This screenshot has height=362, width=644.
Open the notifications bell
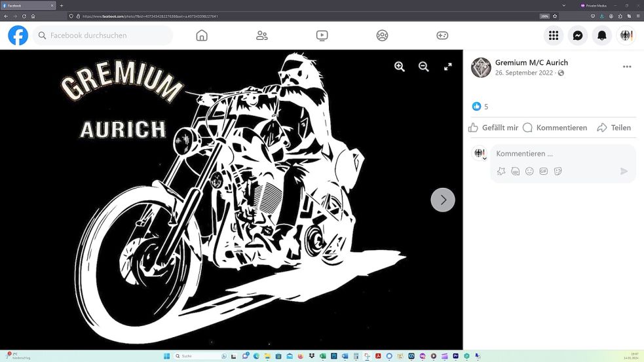(601, 36)
